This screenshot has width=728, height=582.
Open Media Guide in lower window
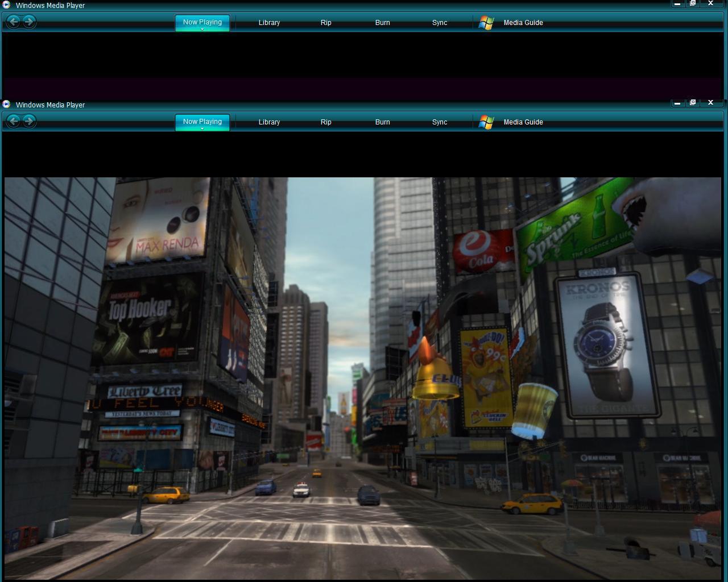point(523,122)
